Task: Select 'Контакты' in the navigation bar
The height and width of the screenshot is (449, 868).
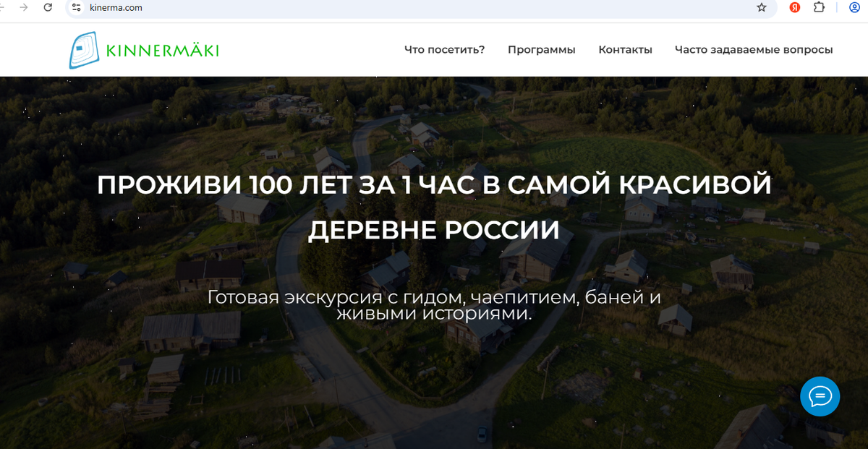Action: coord(625,49)
